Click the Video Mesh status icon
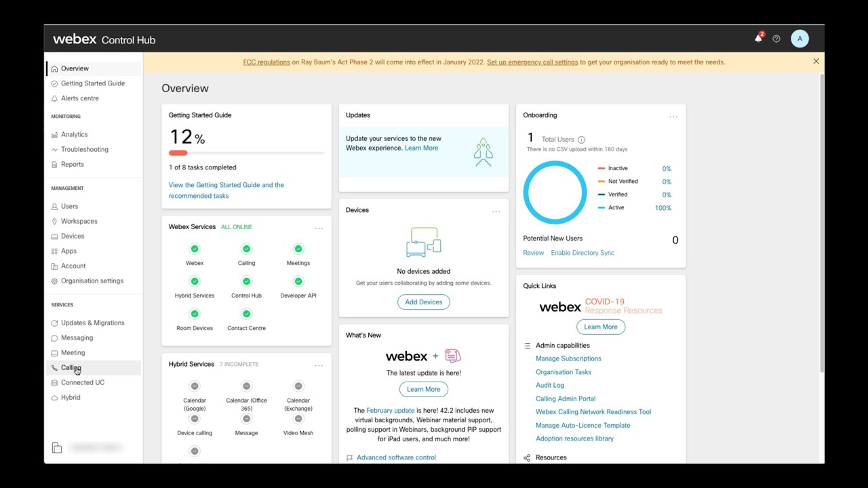 [298, 419]
